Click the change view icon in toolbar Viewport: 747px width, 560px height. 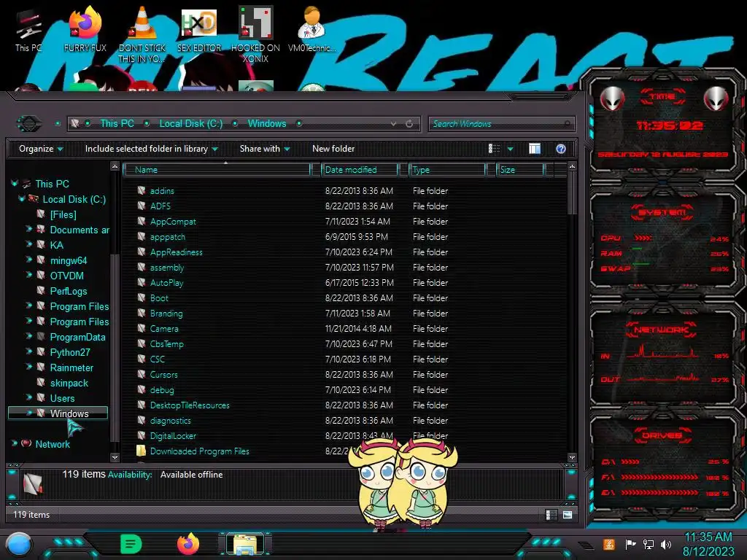(x=494, y=149)
